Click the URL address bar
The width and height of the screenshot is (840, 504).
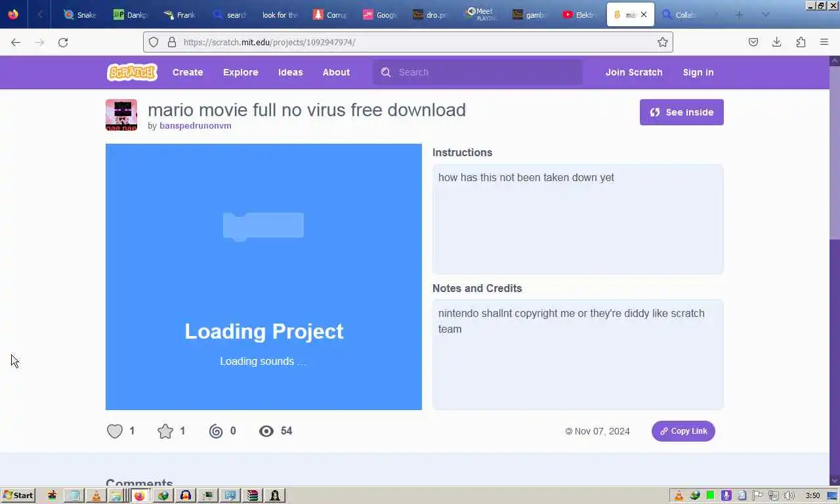(407, 42)
